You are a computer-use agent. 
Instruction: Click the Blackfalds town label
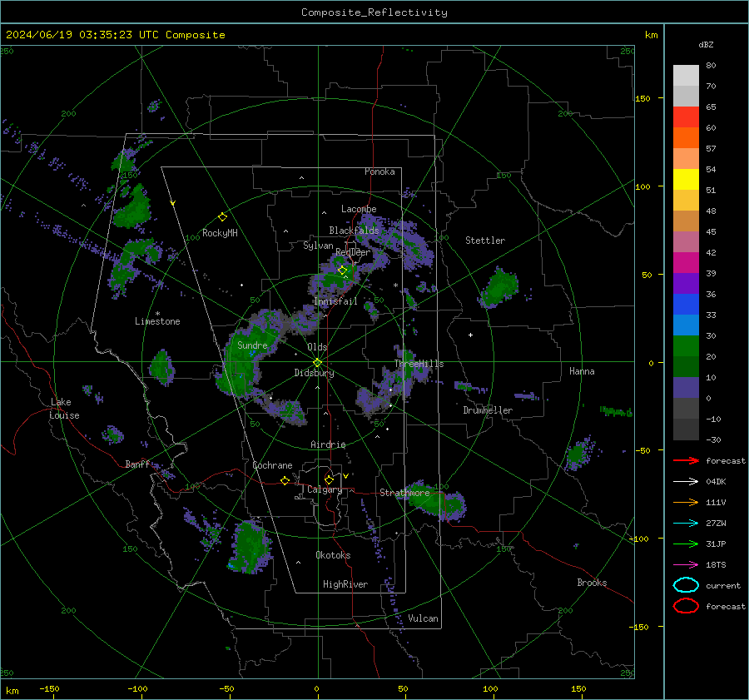354,231
